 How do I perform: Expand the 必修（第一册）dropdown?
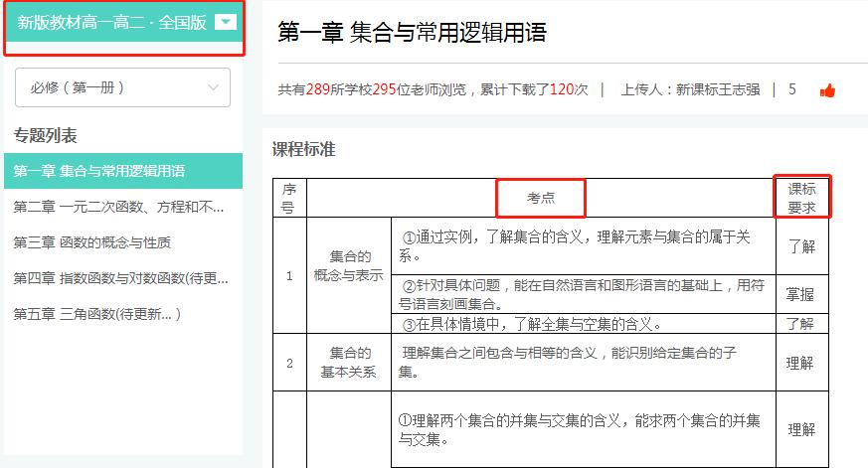click(x=122, y=87)
